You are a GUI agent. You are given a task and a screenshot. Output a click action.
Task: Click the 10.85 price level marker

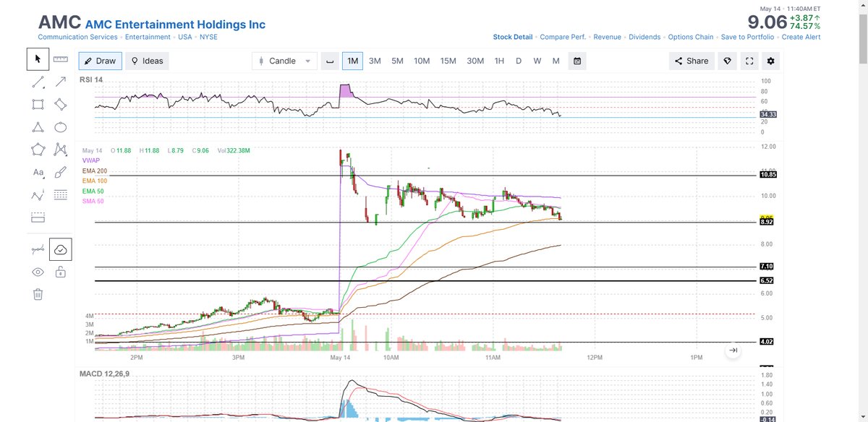click(767, 174)
